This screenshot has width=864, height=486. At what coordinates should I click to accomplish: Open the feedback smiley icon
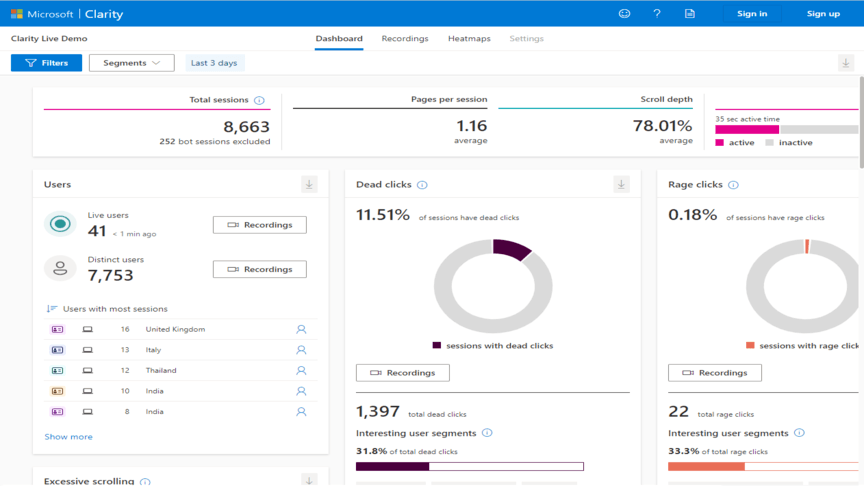(x=624, y=14)
